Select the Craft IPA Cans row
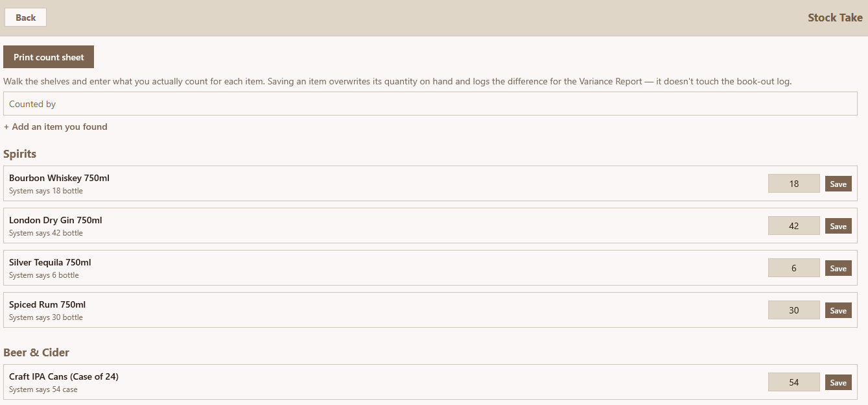 coord(430,382)
